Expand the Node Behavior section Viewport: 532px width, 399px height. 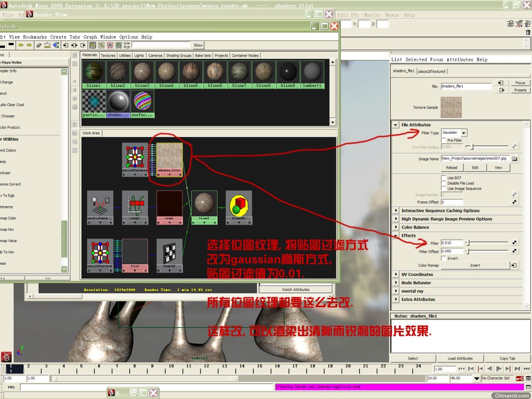pos(396,283)
